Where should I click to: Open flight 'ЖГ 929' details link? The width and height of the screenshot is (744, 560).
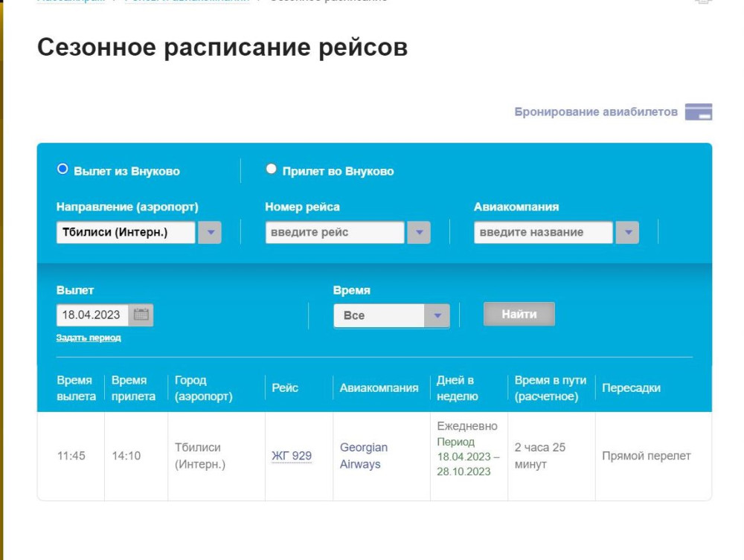tap(292, 456)
